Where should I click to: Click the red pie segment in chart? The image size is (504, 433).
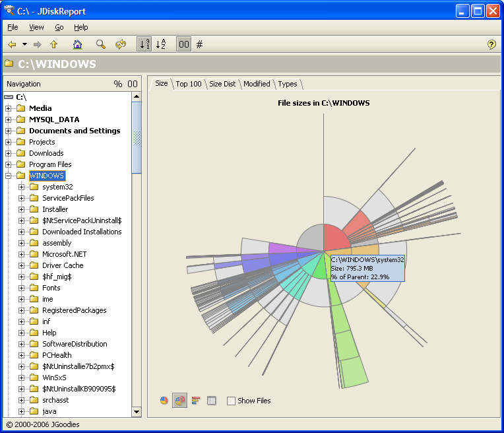(x=334, y=239)
